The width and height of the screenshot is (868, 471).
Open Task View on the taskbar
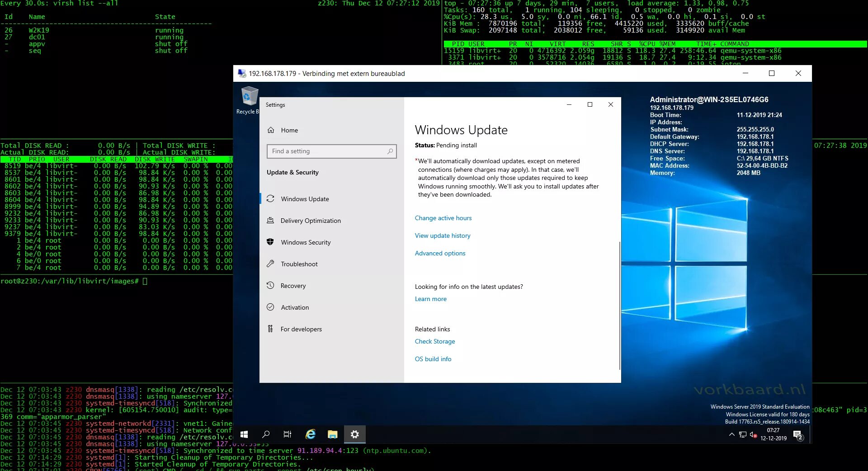coord(288,434)
